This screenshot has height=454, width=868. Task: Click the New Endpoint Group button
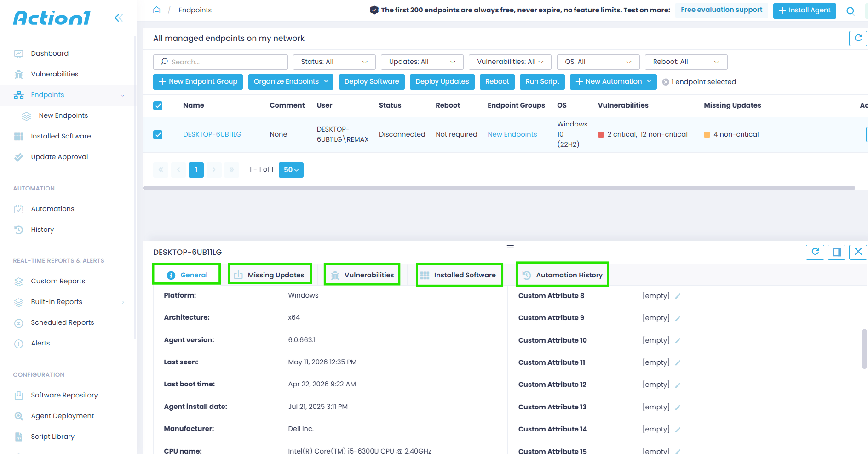click(x=198, y=82)
